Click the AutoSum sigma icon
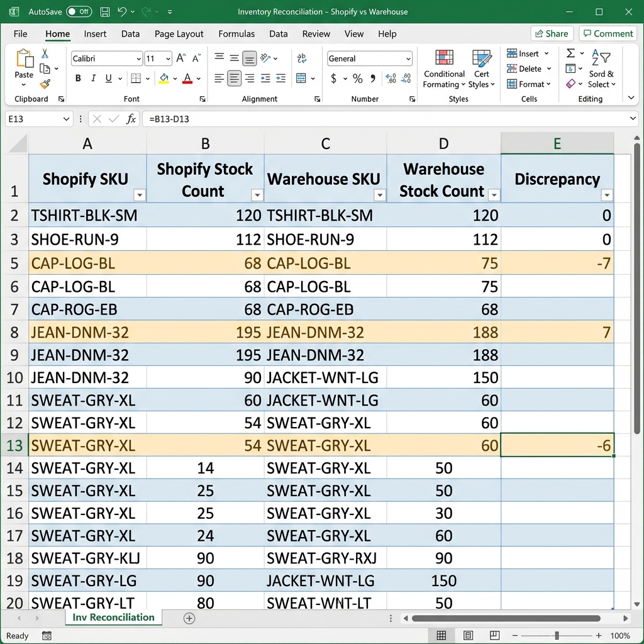This screenshot has height=644, width=644. pos(571,53)
